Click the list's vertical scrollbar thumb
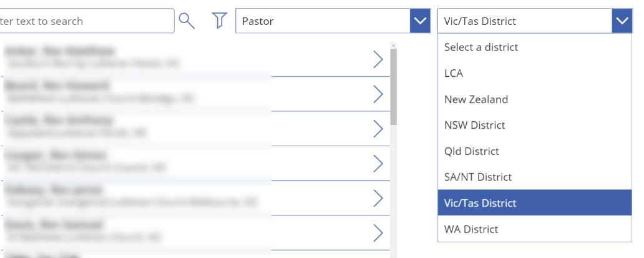Screen dimensions: 644x258 394,87
